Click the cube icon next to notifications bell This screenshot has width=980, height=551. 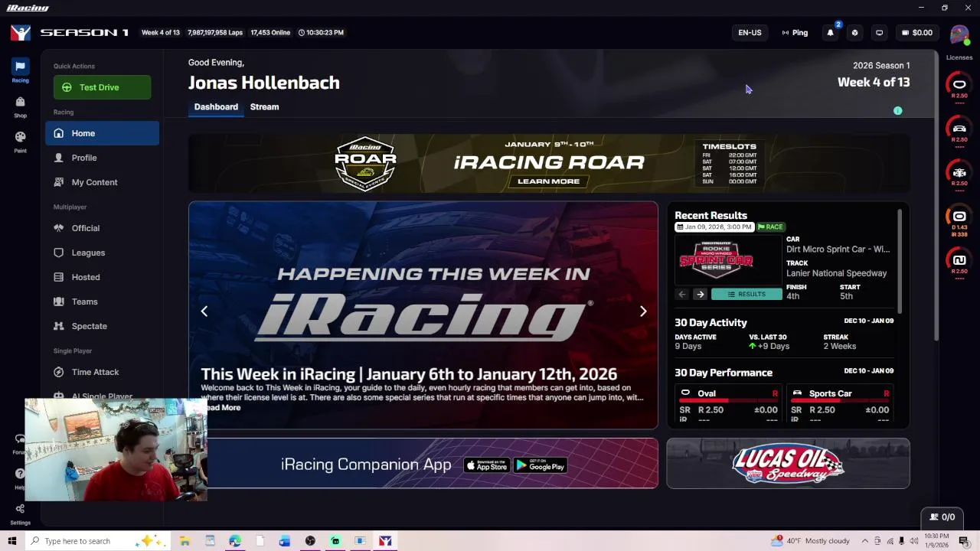(854, 32)
